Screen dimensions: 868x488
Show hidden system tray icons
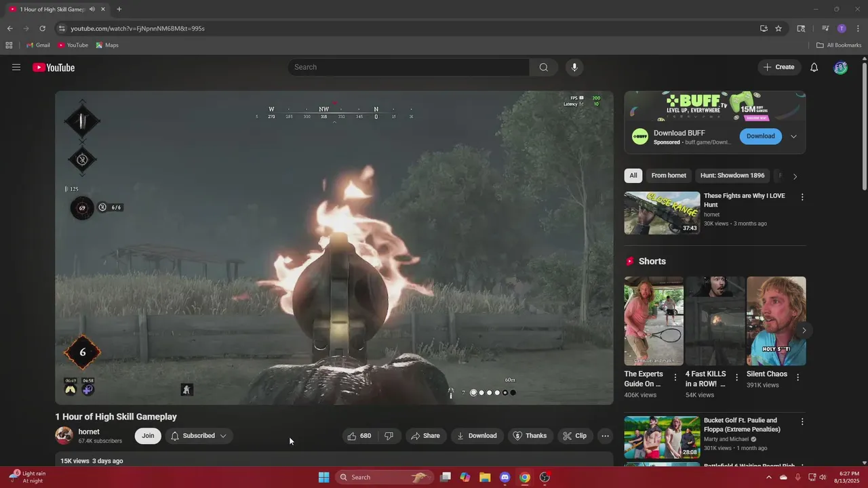click(x=768, y=477)
